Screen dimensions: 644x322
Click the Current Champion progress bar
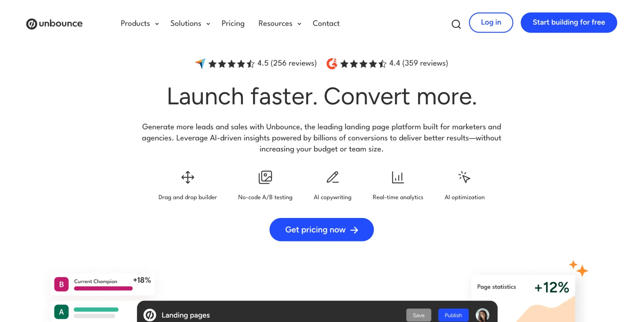pos(103,288)
